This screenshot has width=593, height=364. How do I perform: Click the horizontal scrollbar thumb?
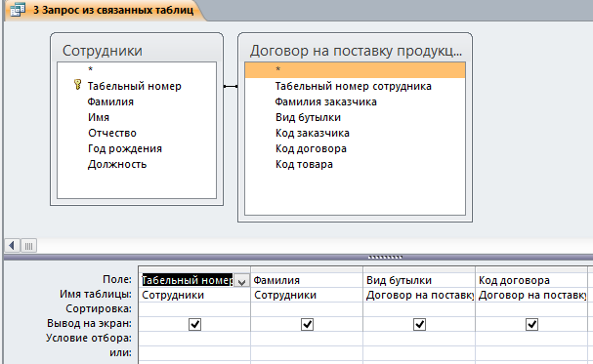tap(28, 246)
